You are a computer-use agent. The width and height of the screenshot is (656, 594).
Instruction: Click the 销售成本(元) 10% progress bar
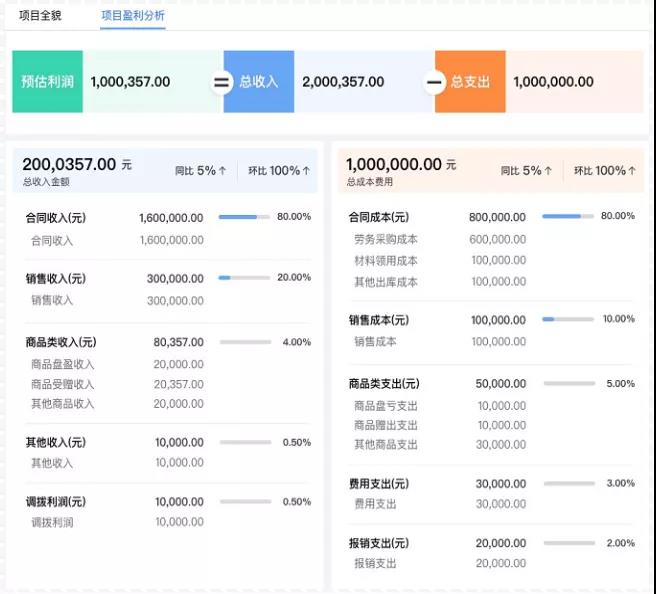coord(568,319)
